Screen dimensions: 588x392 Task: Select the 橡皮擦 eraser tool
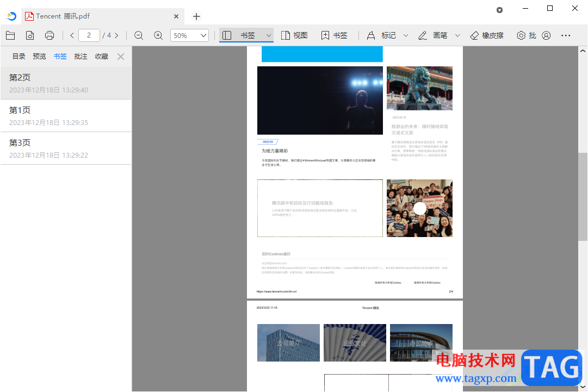(487, 35)
